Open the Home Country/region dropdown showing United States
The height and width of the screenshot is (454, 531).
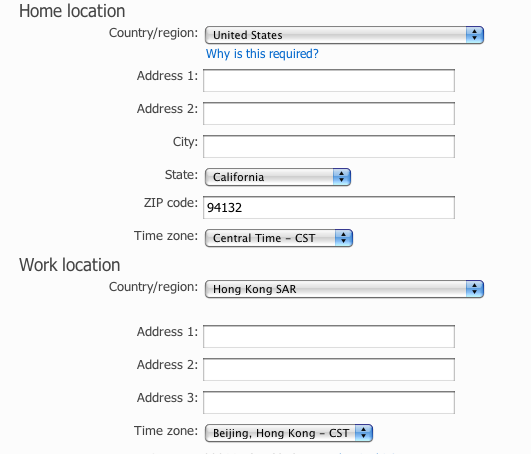[x=344, y=35]
